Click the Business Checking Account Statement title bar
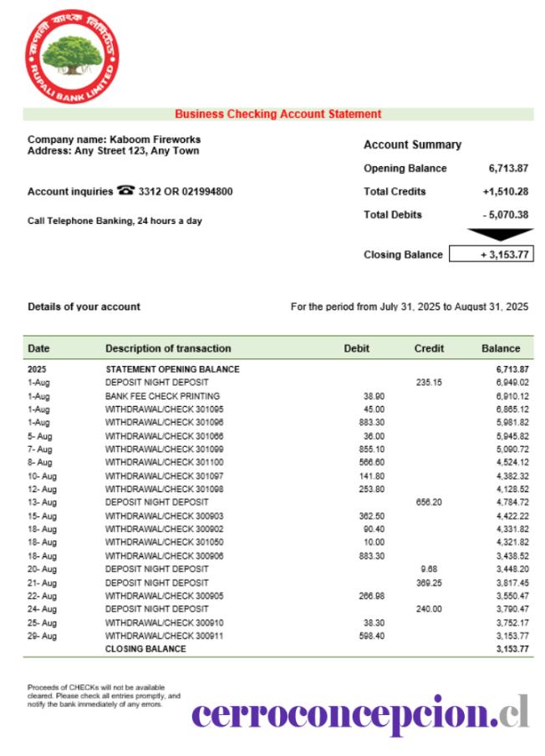The image size is (545, 756). 278,114
